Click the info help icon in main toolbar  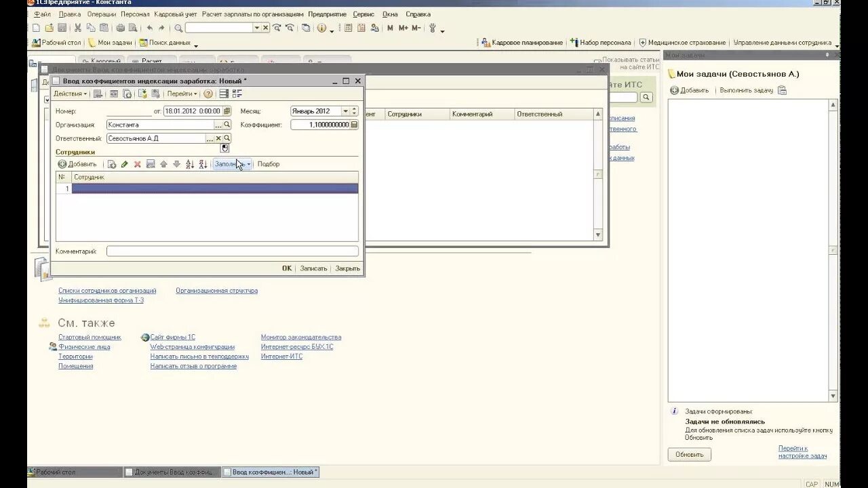(x=321, y=28)
